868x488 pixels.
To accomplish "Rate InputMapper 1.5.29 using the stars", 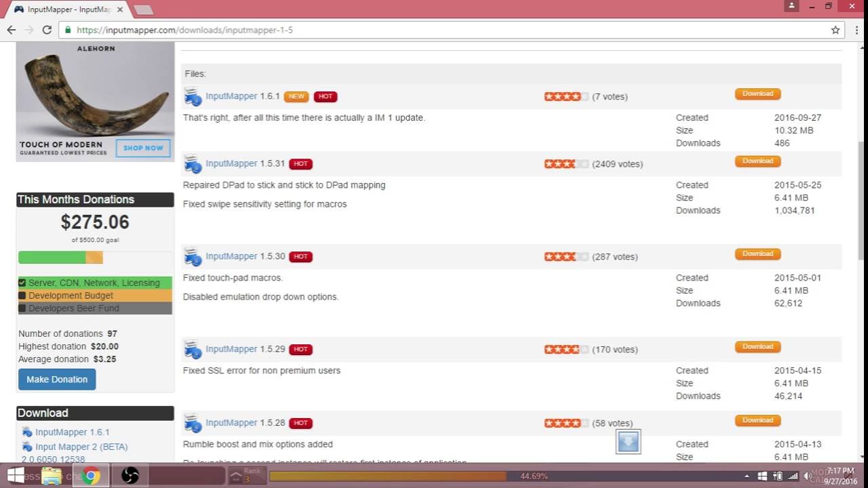I will 566,349.
